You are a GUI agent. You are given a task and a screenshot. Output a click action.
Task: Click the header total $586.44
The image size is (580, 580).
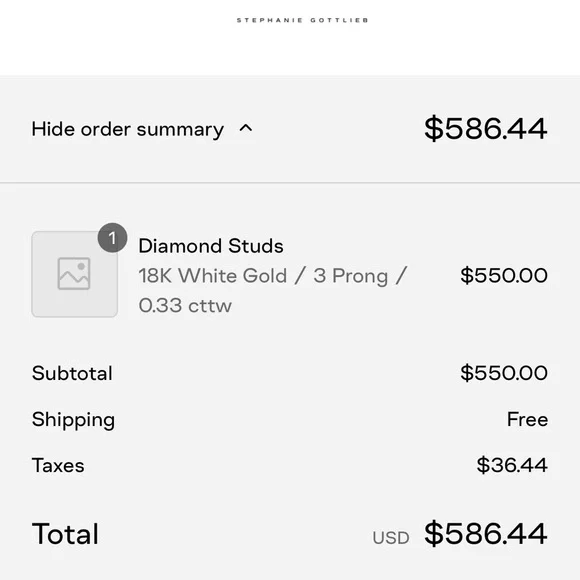[486, 128]
